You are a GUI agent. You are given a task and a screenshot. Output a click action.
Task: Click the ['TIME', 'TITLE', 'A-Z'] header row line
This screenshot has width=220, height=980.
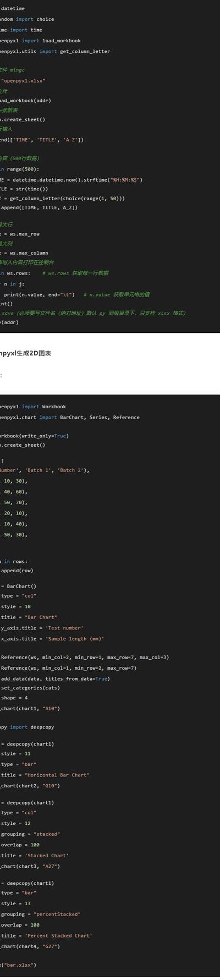[42, 140]
